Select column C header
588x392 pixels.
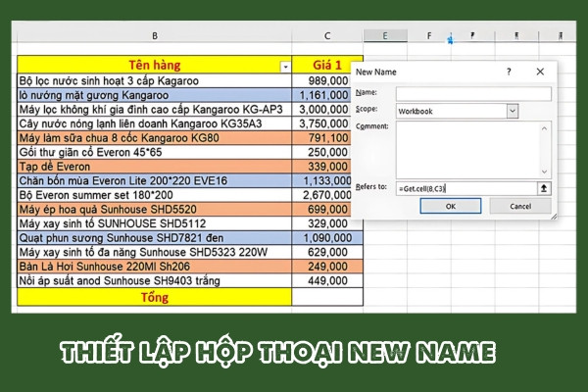click(327, 35)
